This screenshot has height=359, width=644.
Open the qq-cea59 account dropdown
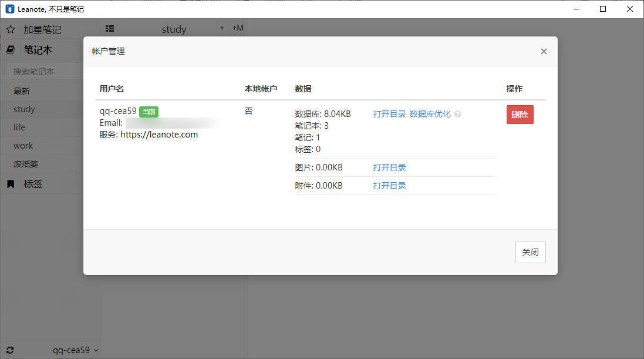pyautogui.click(x=76, y=350)
